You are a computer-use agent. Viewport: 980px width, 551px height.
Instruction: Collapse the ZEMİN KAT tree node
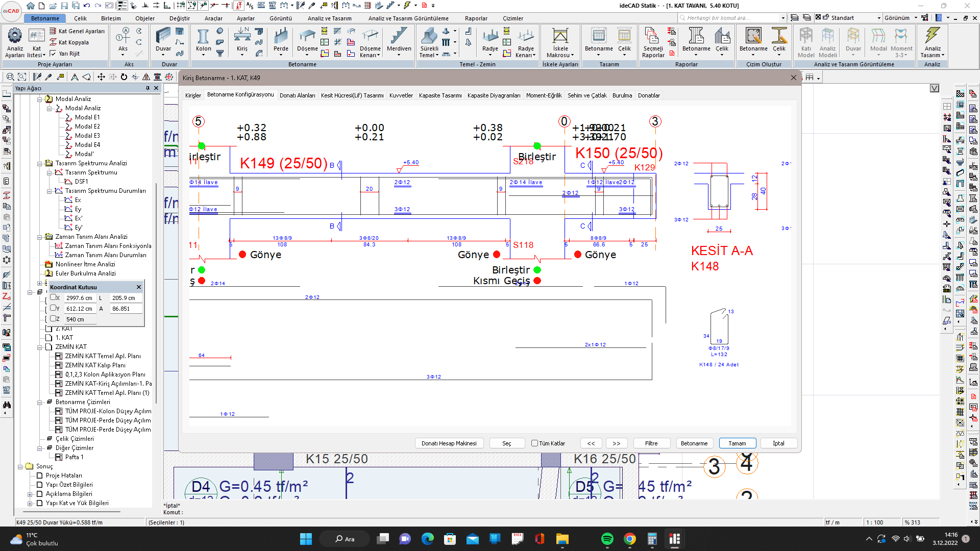click(x=39, y=347)
